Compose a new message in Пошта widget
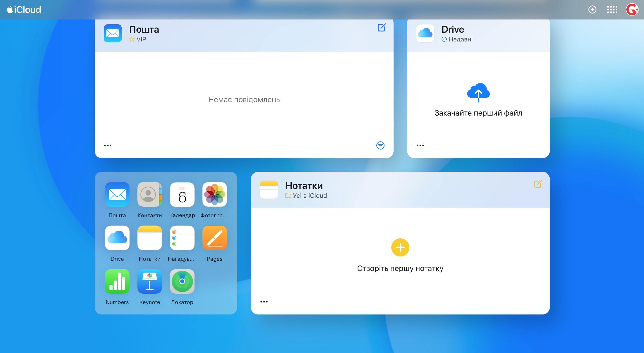The width and height of the screenshot is (644, 353). pos(382,27)
